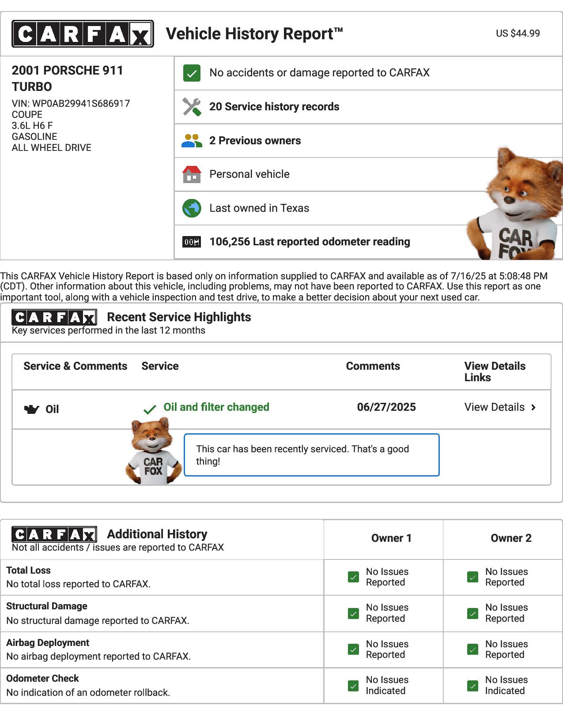Click Structural Damage checkmark under Owner 2
This screenshot has height=728, width=563.
pyautogui.click(x=472, y=614)
